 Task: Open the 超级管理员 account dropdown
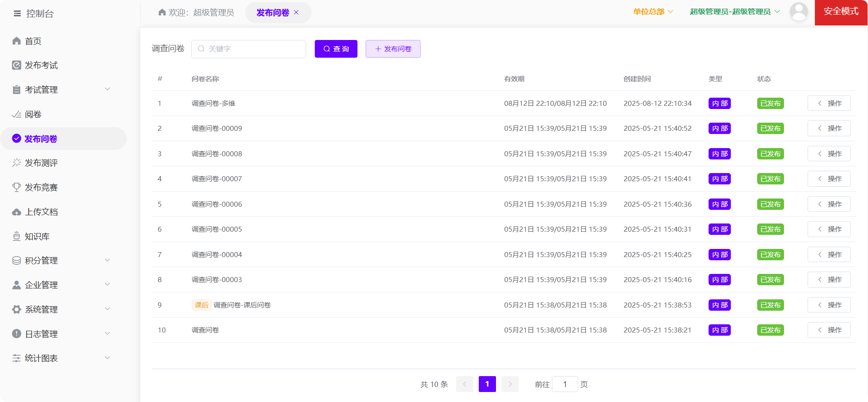734,12
